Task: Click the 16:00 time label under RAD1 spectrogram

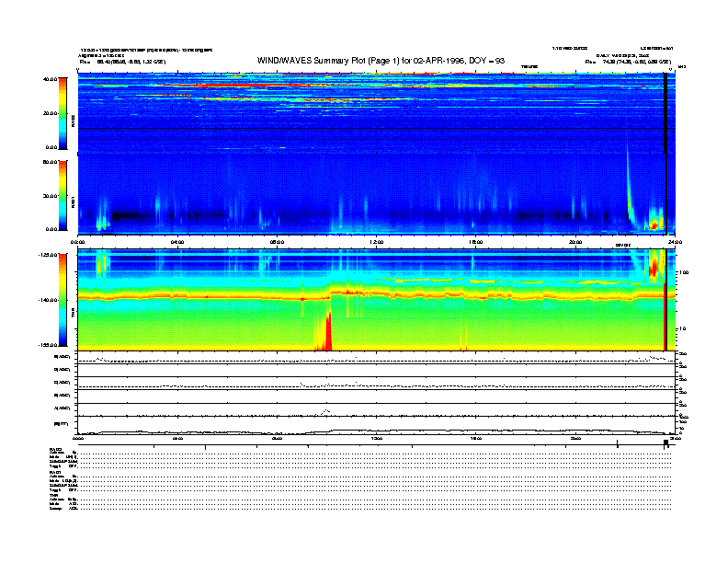Action: (476, 242)
